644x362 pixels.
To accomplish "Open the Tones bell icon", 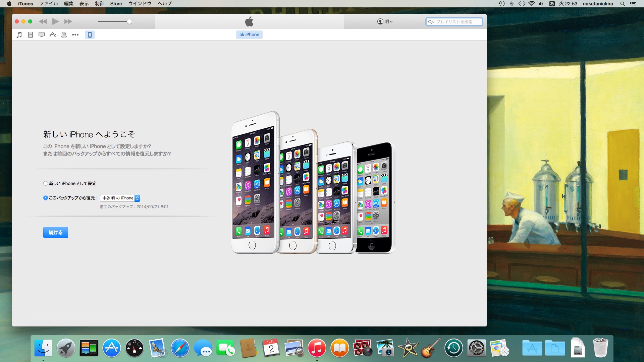I will point(64,35).
